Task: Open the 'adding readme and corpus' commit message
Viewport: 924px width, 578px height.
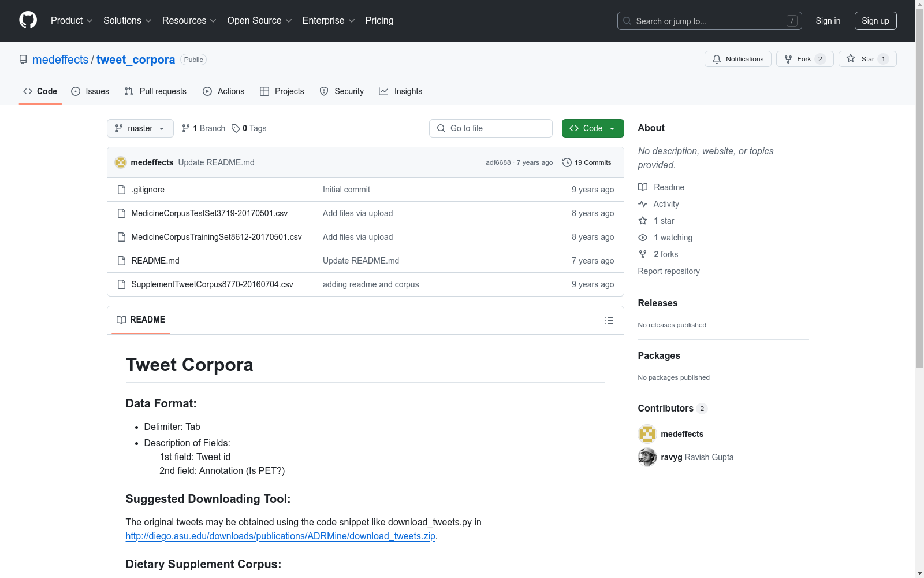Action: 371,284
